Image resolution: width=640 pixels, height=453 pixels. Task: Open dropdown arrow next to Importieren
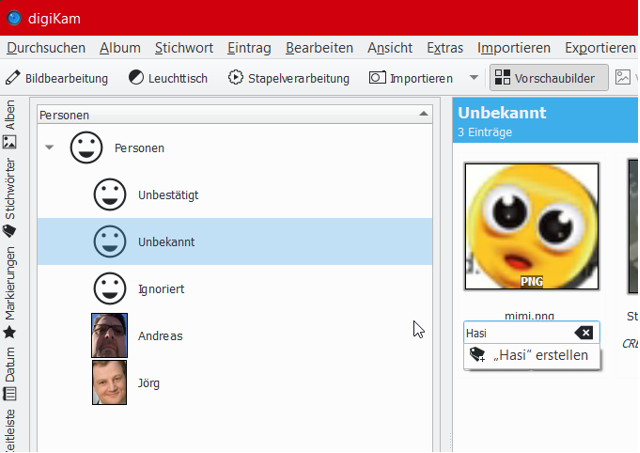[x=473, y=78]
